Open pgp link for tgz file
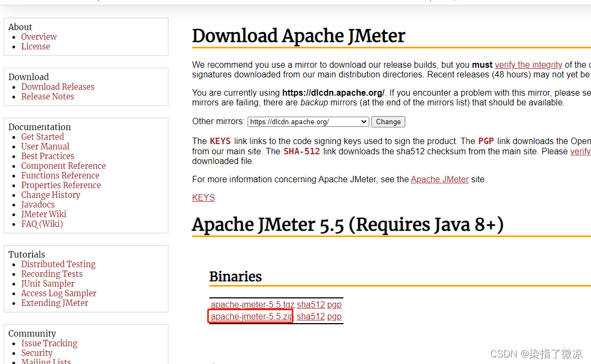The height and width of the screenshot is (364, 591). click(x=334, y=304)
